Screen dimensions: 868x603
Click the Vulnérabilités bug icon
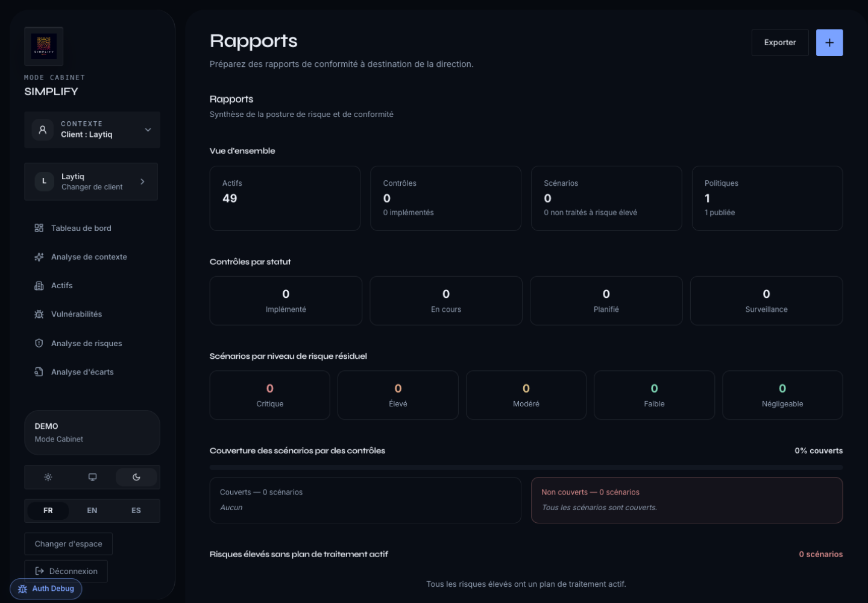click(x=39, y=314)
